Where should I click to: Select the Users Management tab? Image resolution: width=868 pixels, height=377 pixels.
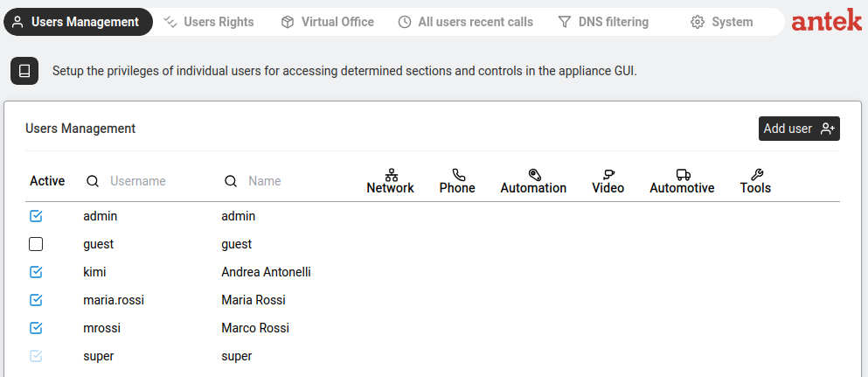click(x=78, y=22)
